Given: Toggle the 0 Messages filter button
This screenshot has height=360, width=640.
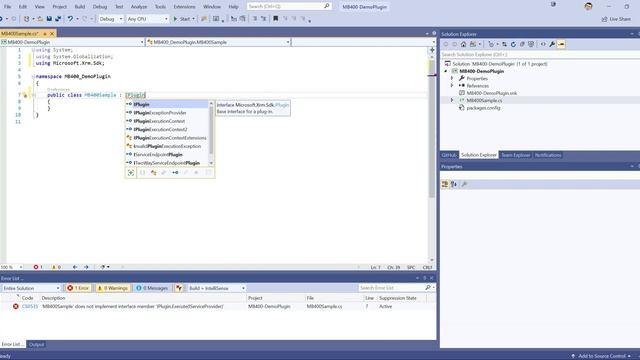Looking at the screenshot, I should tap(152, 288).
